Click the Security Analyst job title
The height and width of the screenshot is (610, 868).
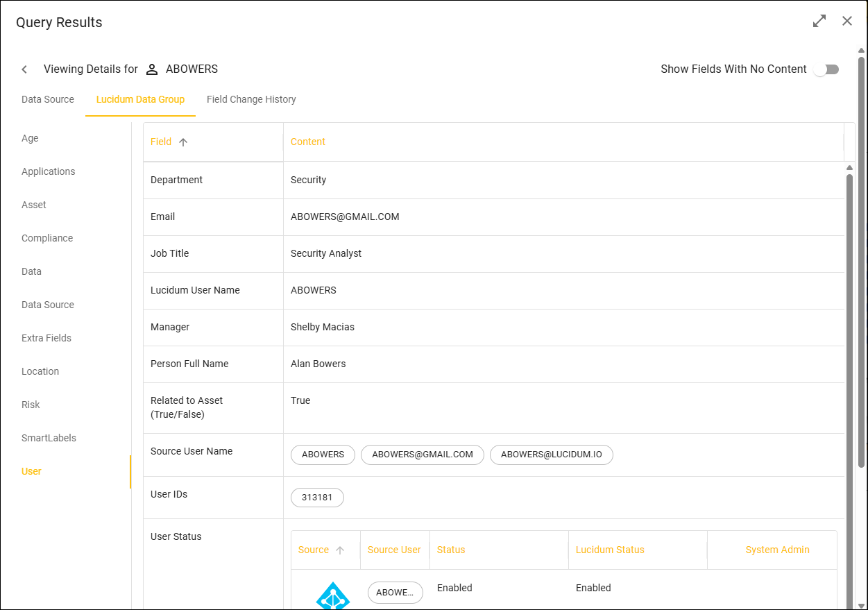click(326, 253)
